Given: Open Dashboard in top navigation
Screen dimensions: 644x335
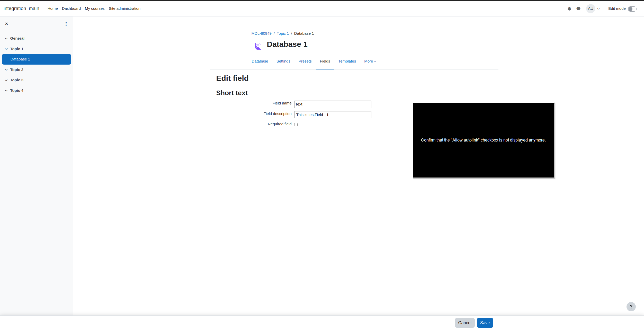Looking at the screenshot, I should [x=71, y=8].
